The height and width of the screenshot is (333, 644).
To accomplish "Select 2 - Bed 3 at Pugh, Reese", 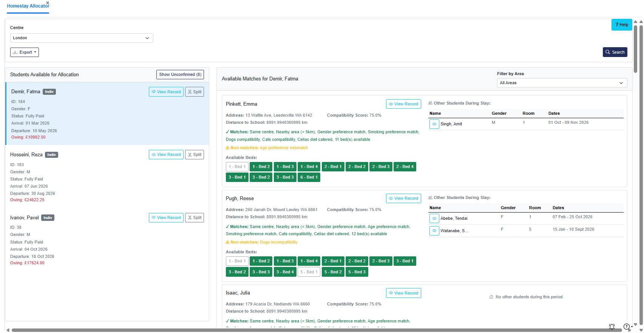I will pyautogui.click(x=381, y=261).
